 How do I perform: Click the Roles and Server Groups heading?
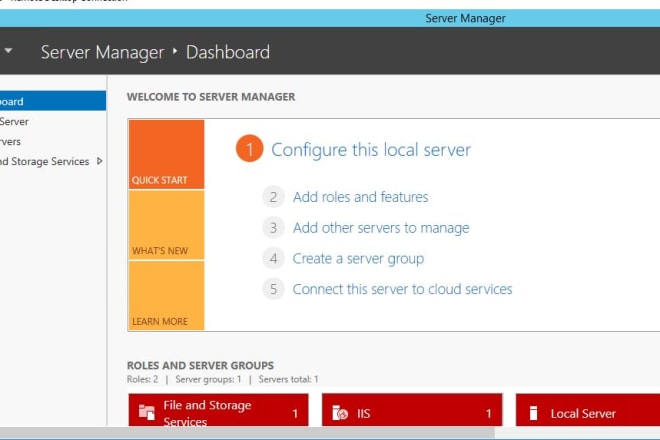200,365
